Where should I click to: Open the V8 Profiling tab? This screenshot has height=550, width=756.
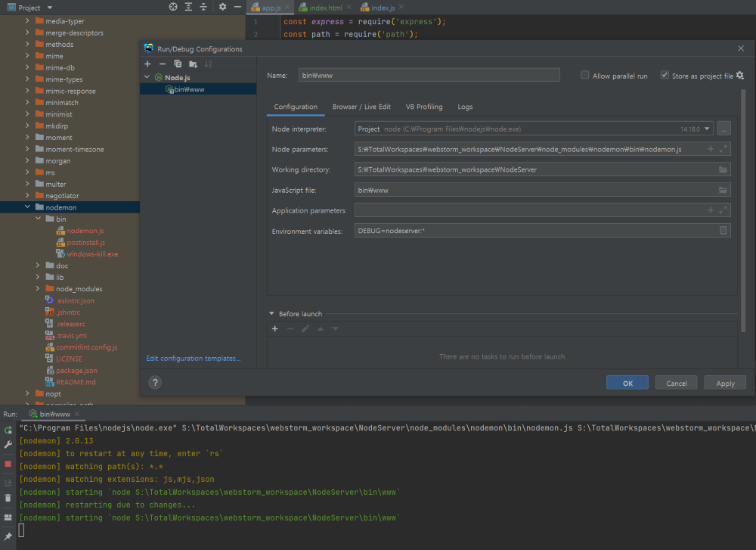(424, 107)
